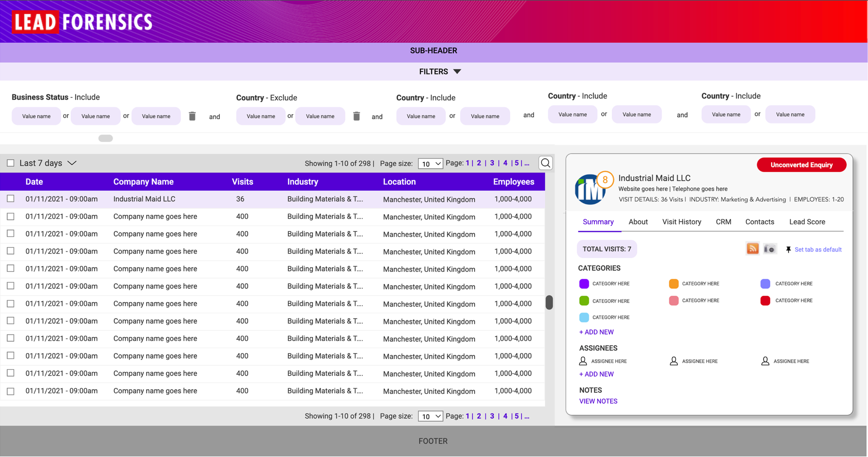The width and height of the screenshot is (868, 457).
Task: Click Set tab as default link
Action: 818,250
